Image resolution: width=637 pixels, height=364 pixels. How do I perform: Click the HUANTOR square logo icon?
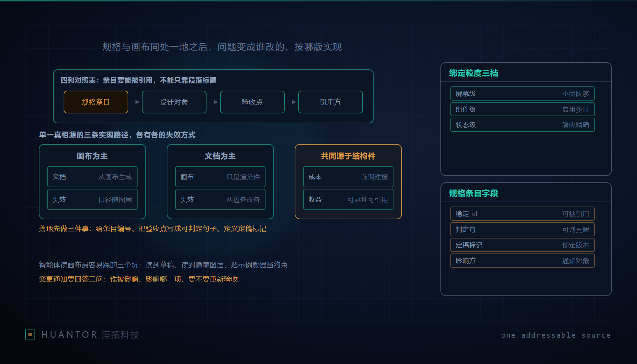[x=30, y=334]
